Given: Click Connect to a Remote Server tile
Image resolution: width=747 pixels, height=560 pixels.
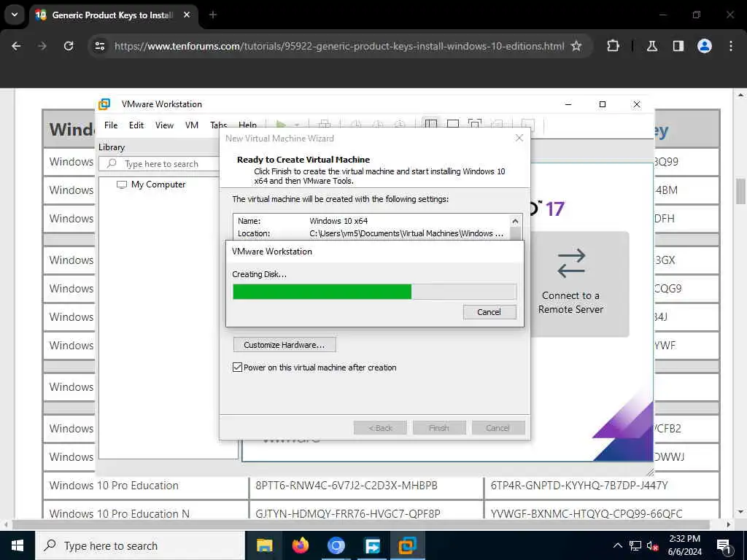Looking at the screenshot, I should [x=579, y=284].
